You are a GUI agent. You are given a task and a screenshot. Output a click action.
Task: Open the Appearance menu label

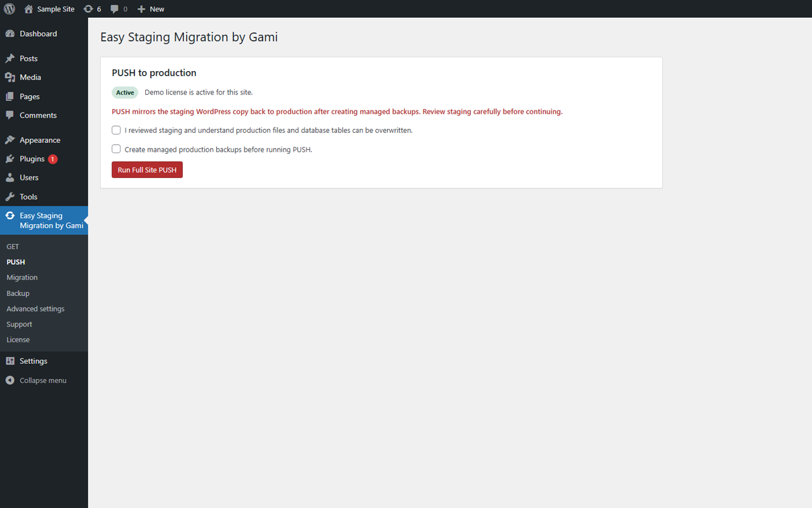40,140
